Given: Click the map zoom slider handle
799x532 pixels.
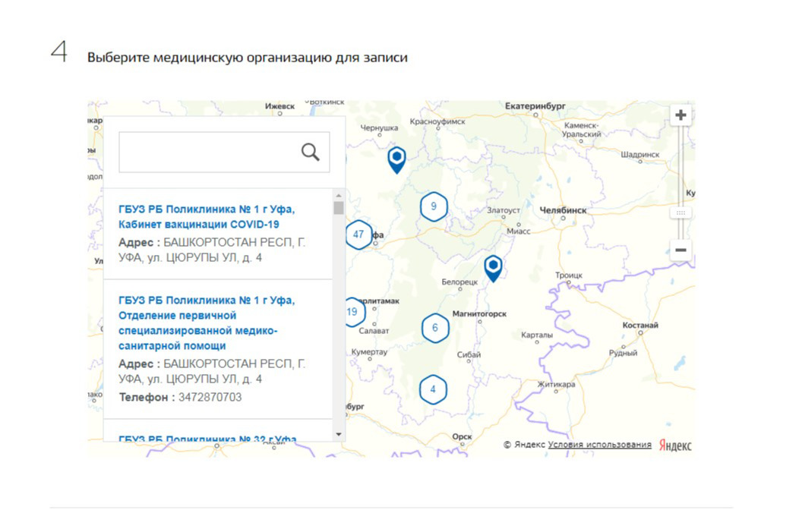Looking at the screenshot, I should 681,212.
